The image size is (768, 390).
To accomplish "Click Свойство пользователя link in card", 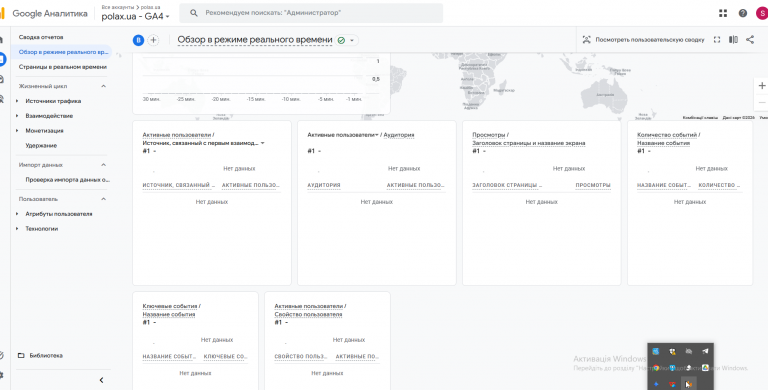I will [308, 315].
